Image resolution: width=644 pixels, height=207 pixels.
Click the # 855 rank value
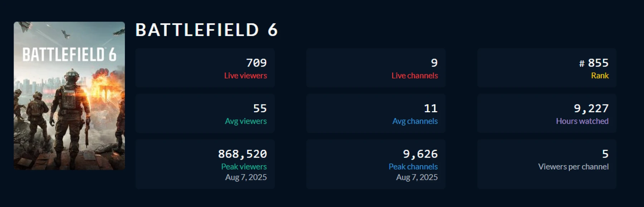pyautogui.click(x=594, y=63)
